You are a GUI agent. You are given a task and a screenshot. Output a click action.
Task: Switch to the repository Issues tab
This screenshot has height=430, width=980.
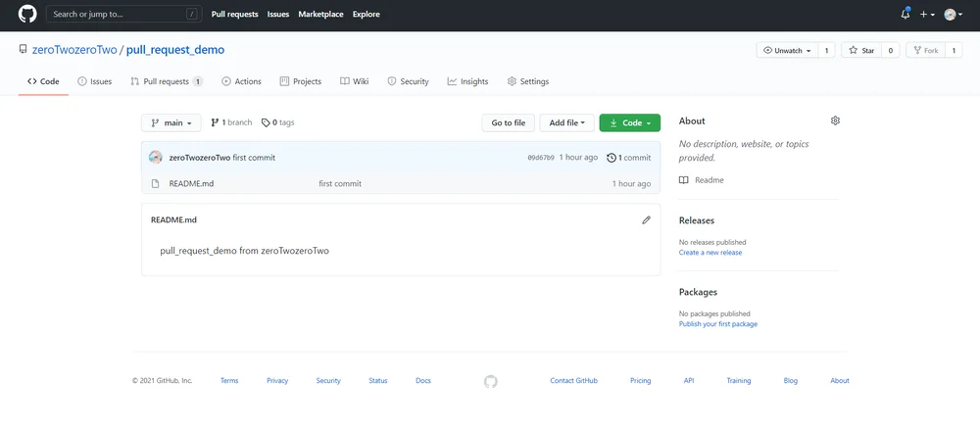click(x=94, y=81)
